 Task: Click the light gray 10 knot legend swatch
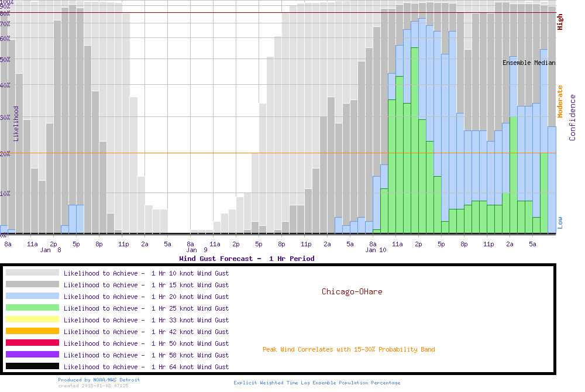click(x=32, y=273)
